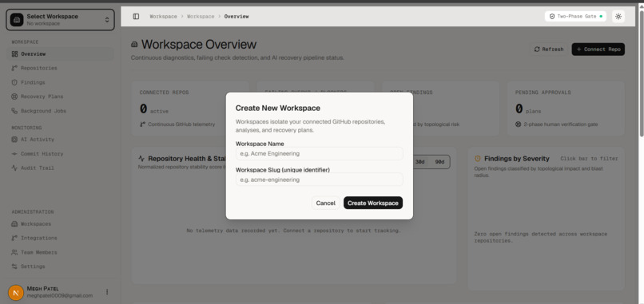Viewport: 644px width, 304px height.
Task: Click the workspace logo icon in selector
Action: 17,20
